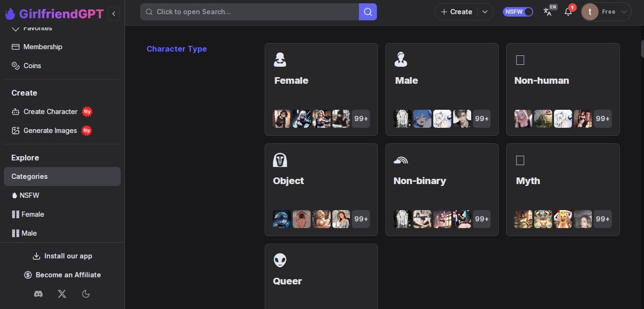Click the Queer card's alien icon
Screen dimensions: 644x309
280,260
